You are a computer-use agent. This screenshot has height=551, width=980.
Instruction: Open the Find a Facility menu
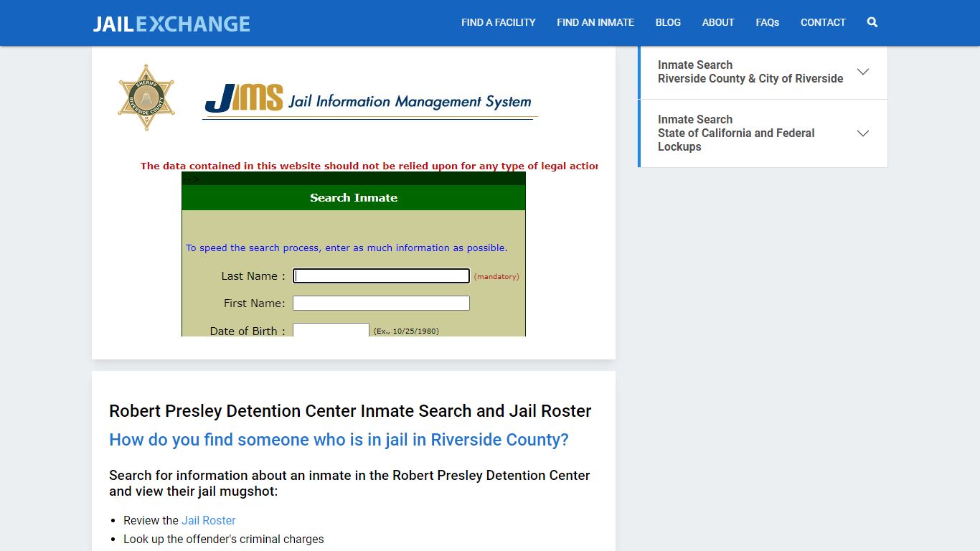pyautogui.click(x=498, y=22)
